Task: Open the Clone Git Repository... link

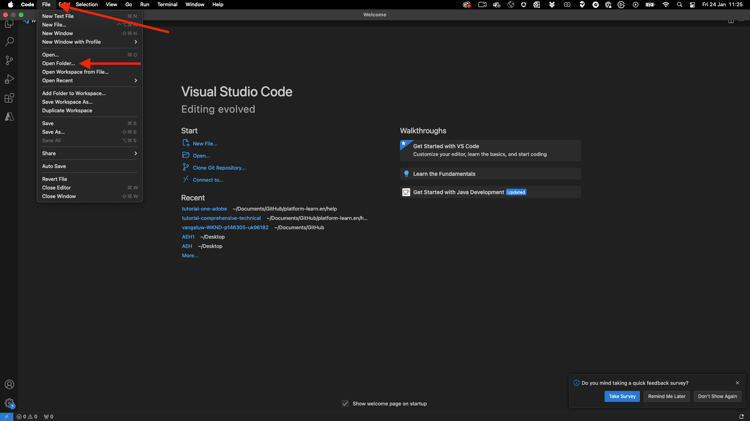Action: (x=218, y=168)
